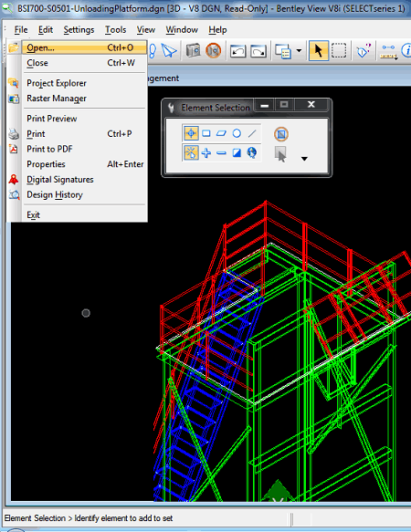Open the Edit menu

click(x=46, y=30)
